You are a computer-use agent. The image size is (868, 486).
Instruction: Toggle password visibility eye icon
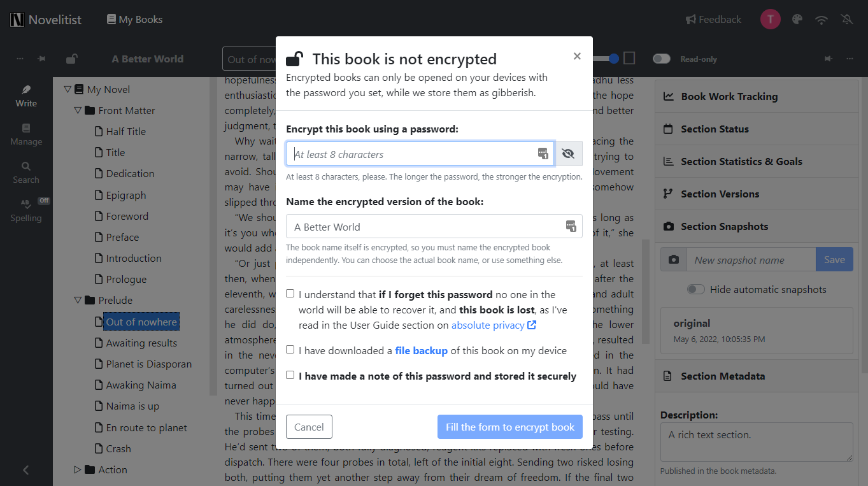[x=569, y=154]
